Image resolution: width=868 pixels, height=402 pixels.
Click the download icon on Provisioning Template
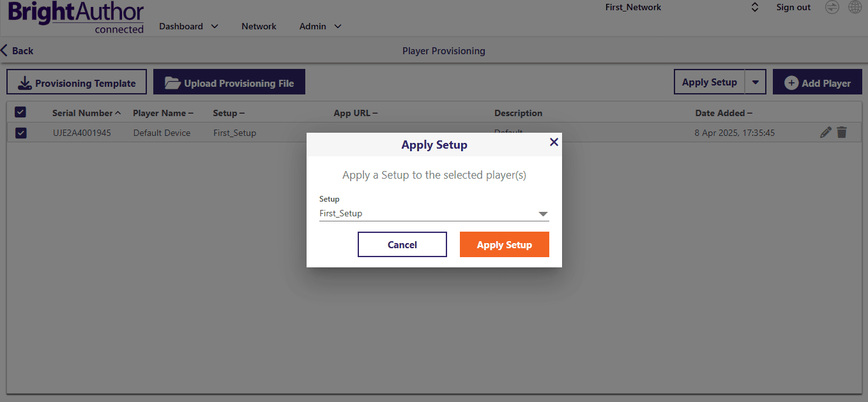pos(25,82)
